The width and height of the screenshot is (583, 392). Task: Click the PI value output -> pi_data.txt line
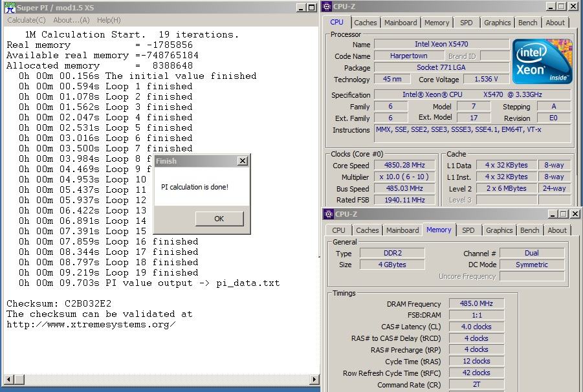point(149,283)
